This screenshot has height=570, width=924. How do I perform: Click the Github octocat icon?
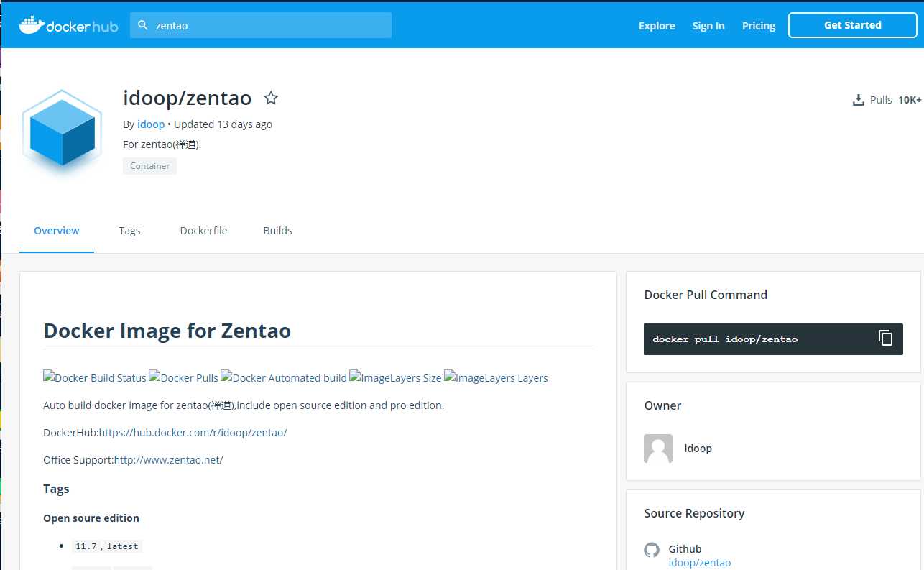[652, 550]
